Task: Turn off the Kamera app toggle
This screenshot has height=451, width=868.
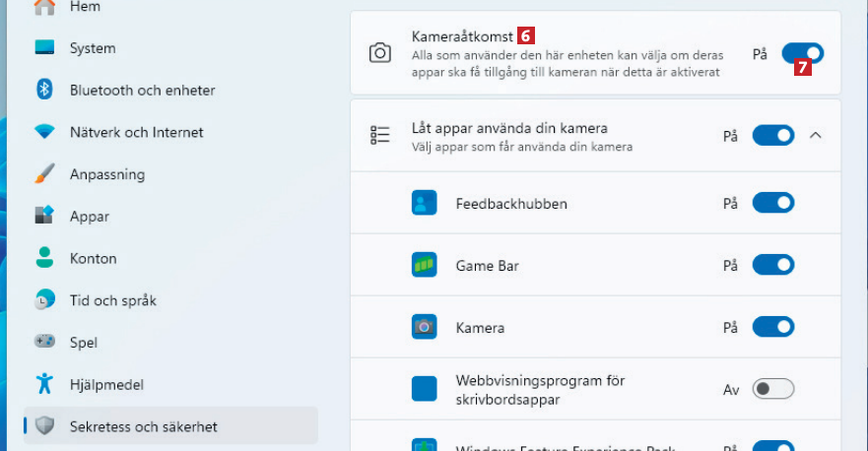Action: tap(773, 327)
